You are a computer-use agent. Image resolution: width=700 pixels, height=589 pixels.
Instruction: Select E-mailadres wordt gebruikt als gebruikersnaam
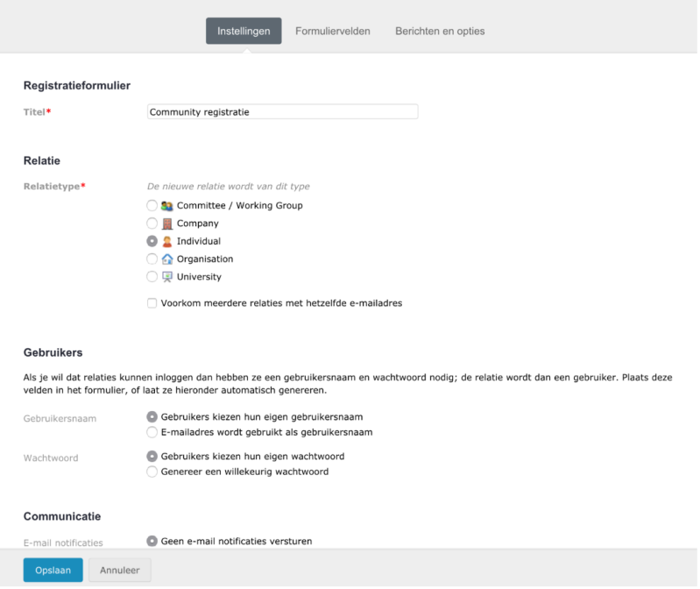click(x=152, y=432)
